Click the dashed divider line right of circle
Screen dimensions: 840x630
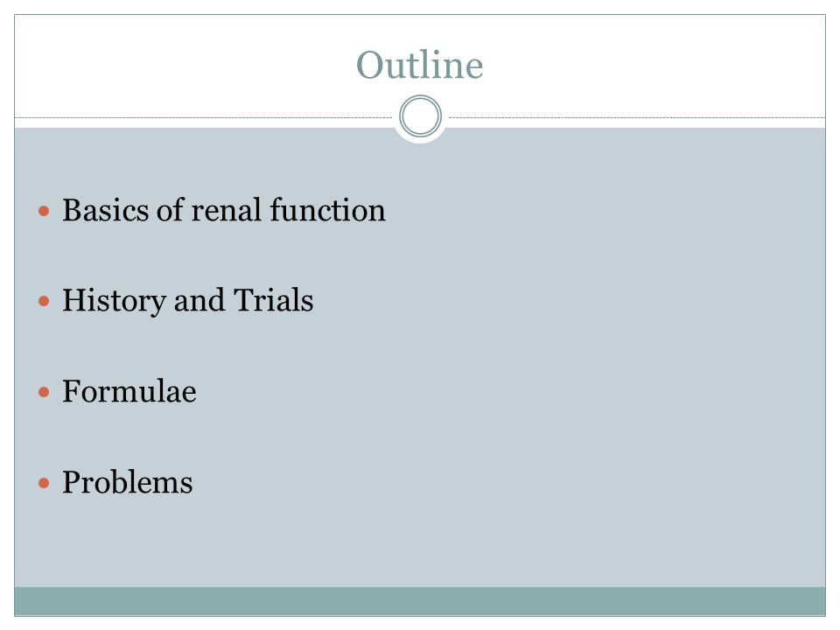637,117
